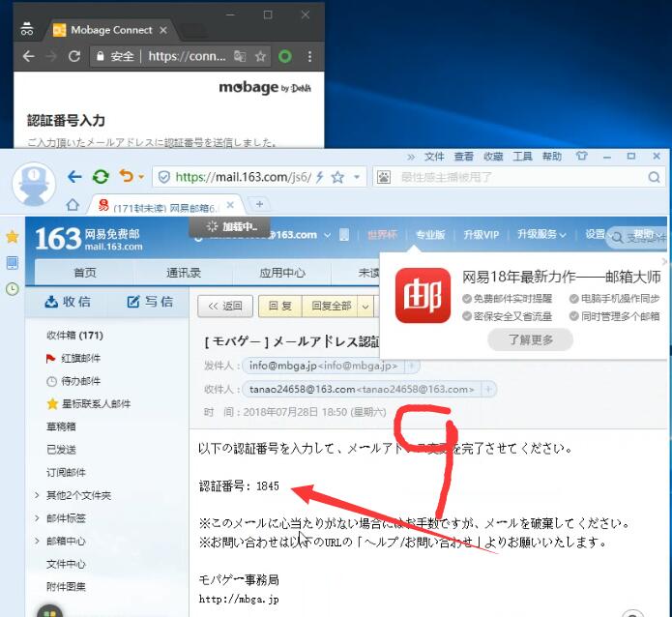Image resolution: width=672 pixels, height=617 pixels.
Task: Click the paw search engine icon
Action: pyautogui.click(x=384, y=177)
